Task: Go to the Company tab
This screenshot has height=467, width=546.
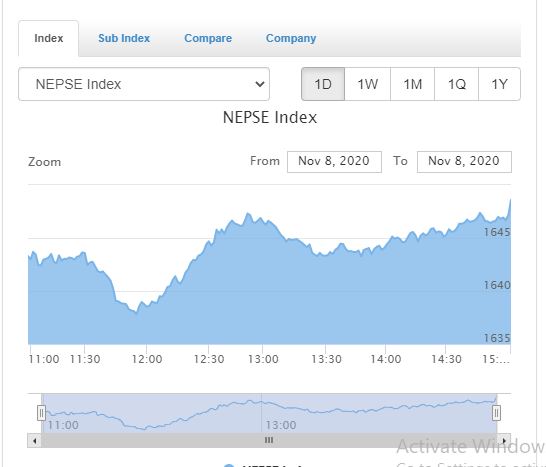Action: click(291, 38)
